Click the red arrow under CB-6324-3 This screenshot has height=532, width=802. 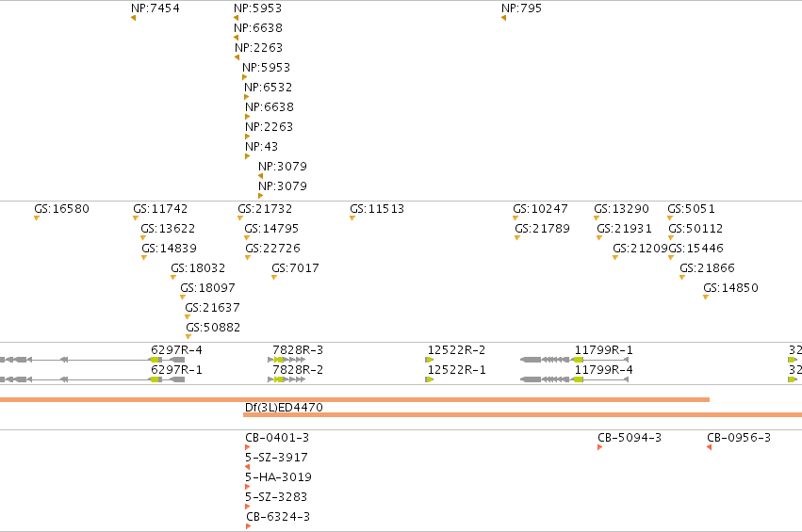pyautogui.click(x=249, y=526)
